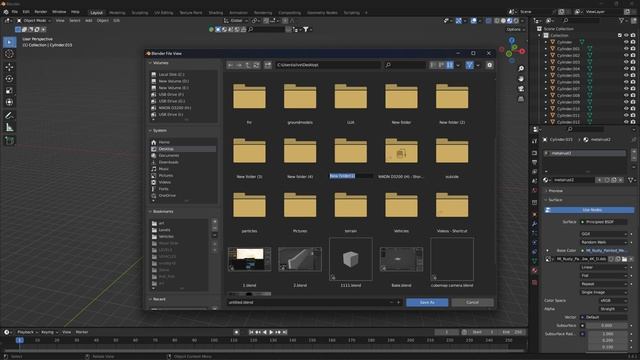This screenshot has width=640, height=360.
Task: Click the viewport pan hand icon
Action: [521, 78]
